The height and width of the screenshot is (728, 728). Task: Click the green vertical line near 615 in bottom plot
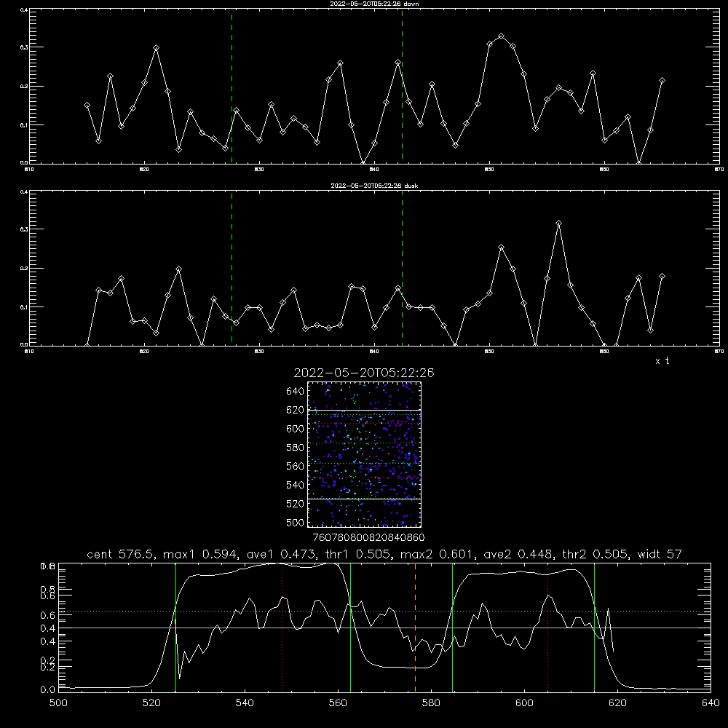[x=594, y=628]
